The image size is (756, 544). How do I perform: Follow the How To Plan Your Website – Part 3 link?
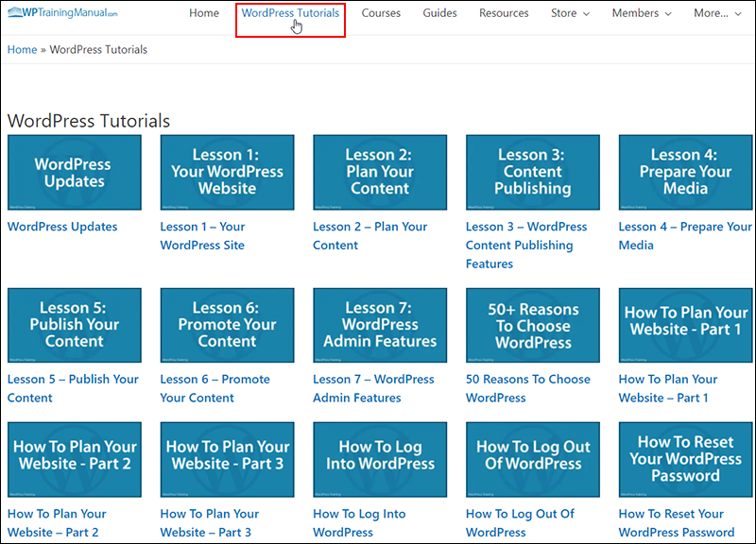coord(209,523)
